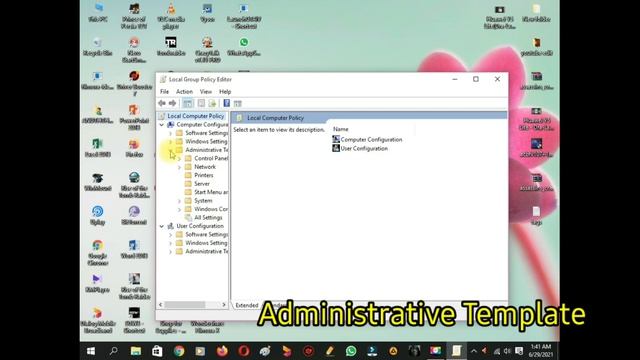Select the System folder label
Screen dimensions: 640x360
203,201
